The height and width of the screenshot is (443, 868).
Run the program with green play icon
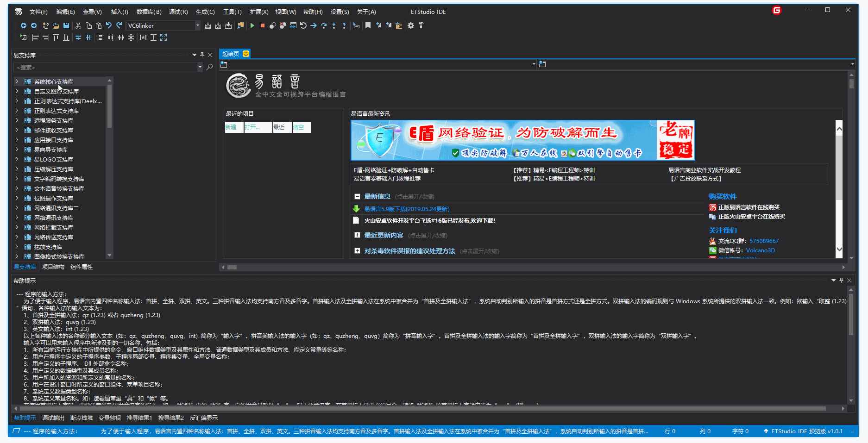point(252,25)
